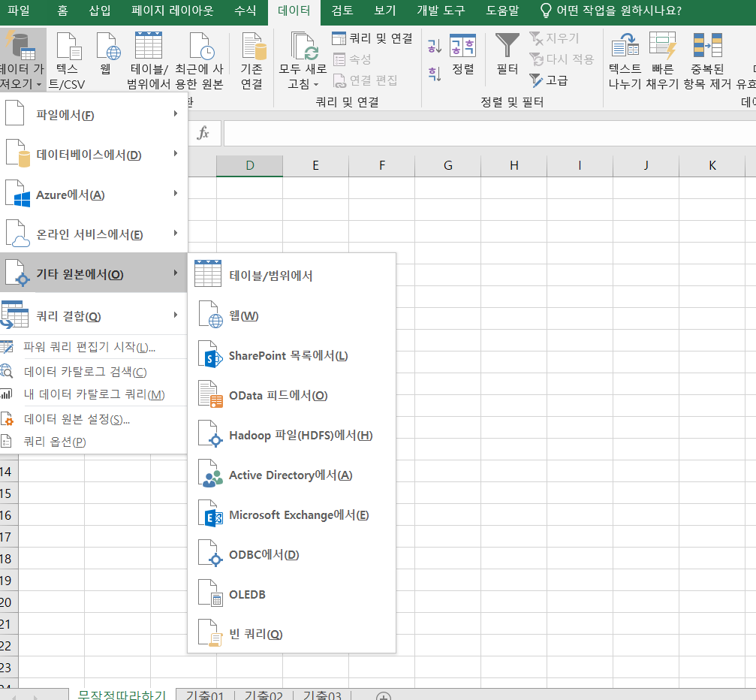
Task: Click the 기존 연결 icon
Action: pos(251,47)
